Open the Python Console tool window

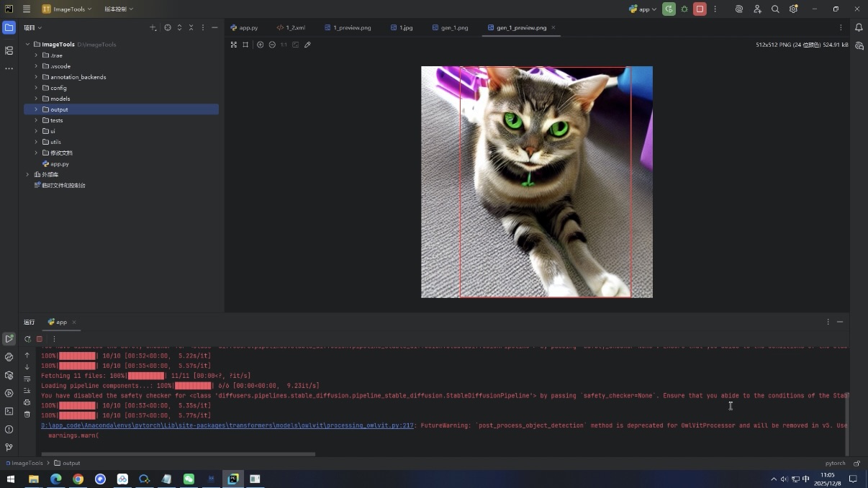click(9, 357)
